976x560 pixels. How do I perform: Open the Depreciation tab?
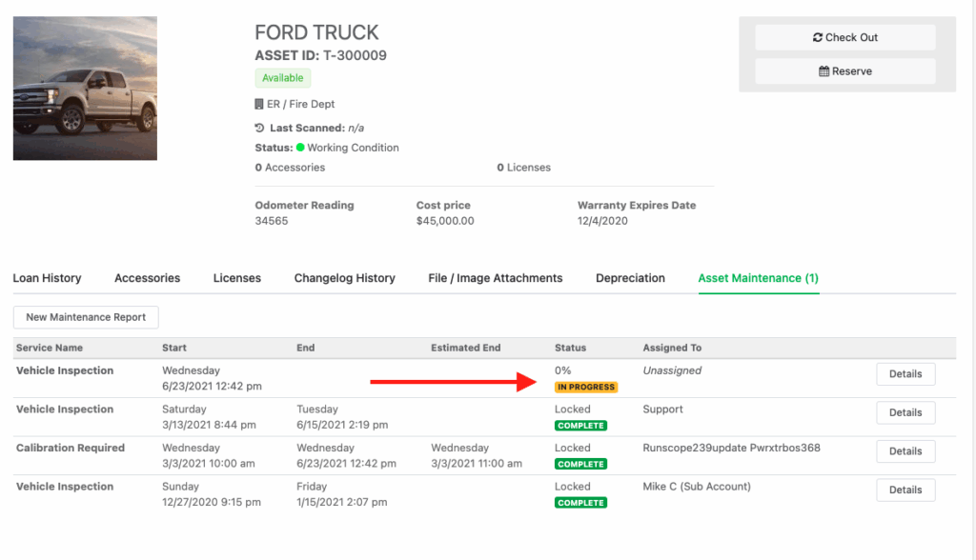point(630,278)
